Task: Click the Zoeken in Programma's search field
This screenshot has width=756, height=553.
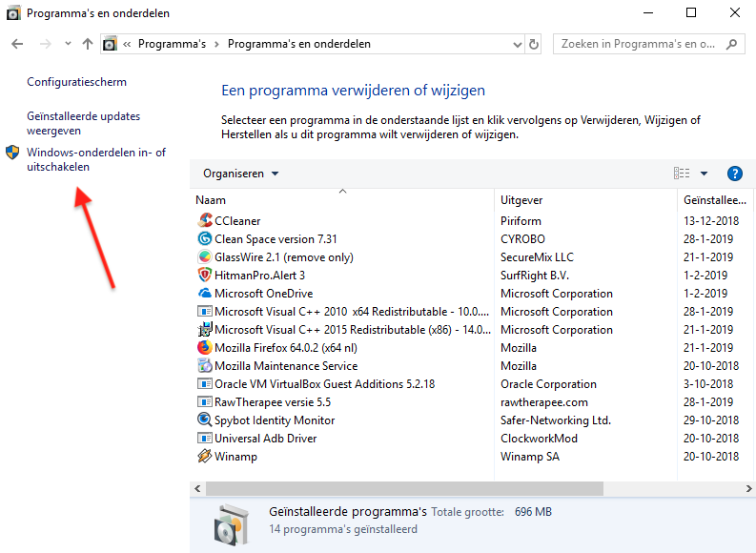Action: (637, 44)
